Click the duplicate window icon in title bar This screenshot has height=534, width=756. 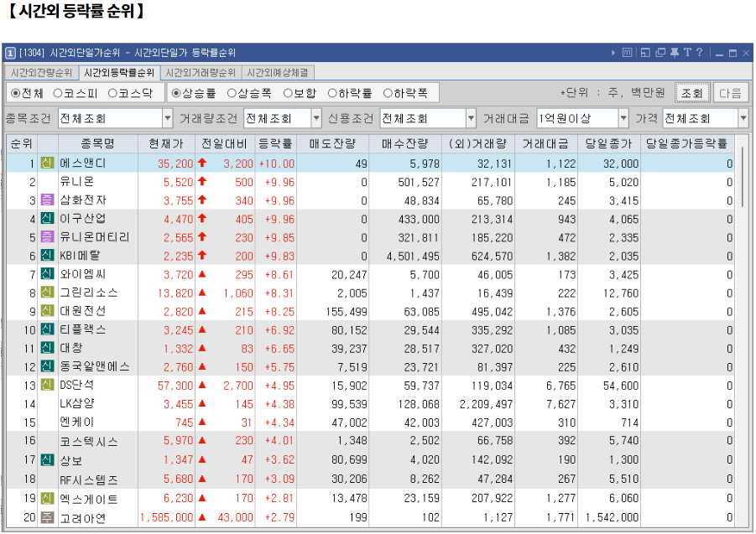click(x=660, y=52)
